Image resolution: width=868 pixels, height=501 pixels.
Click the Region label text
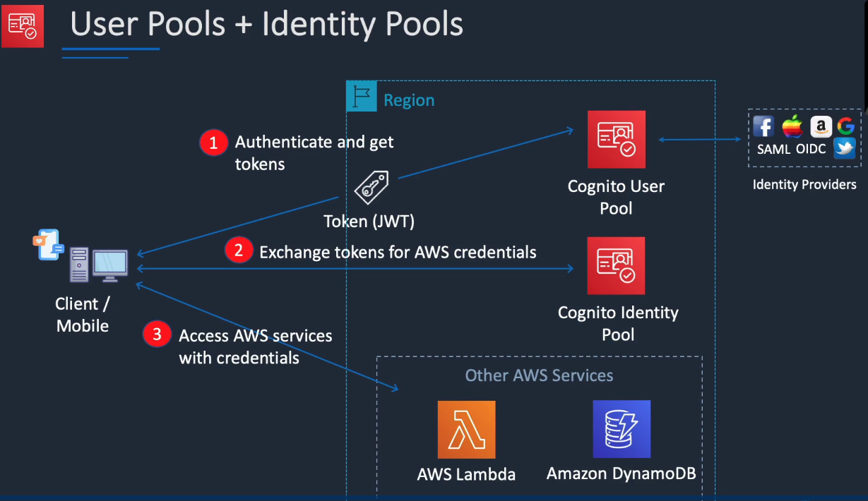[x=409, y=100]
